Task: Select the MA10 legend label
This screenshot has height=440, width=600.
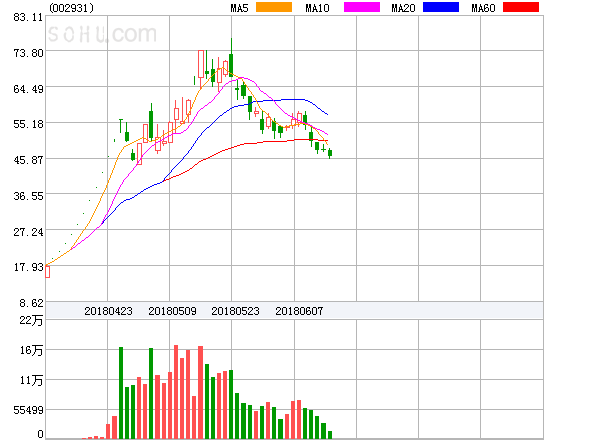Action: pyautogui.click(x=317, y=8)
